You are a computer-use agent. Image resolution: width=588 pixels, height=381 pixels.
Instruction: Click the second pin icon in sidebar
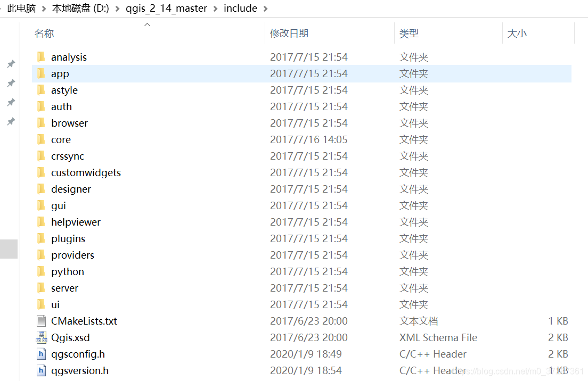tap(11, 83)
